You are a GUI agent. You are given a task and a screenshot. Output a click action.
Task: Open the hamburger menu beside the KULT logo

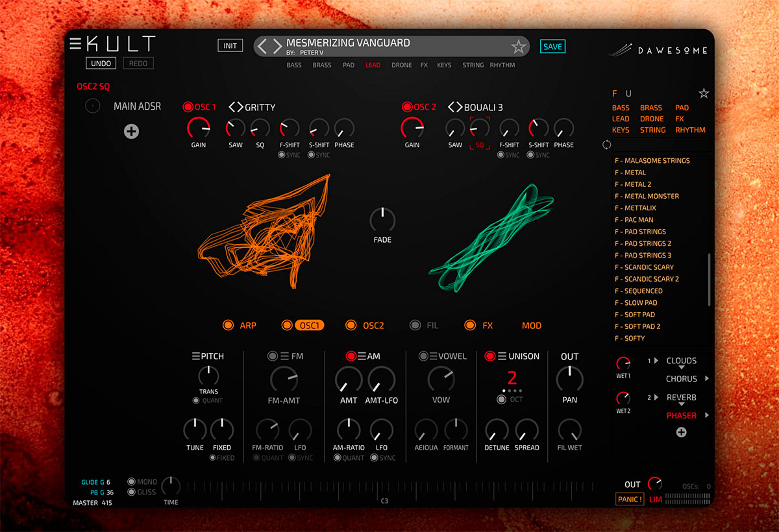(x=75, y=43)
